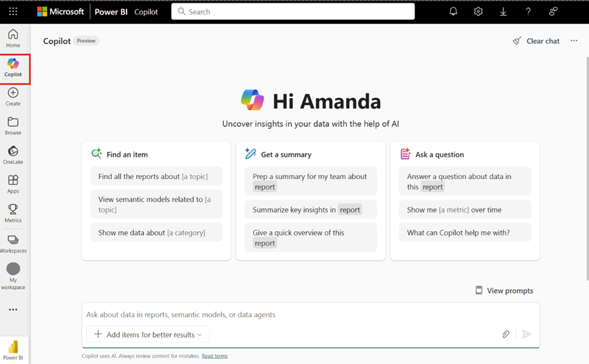
Task: Open Metrics in the sidebar
Action: [13, 214]
